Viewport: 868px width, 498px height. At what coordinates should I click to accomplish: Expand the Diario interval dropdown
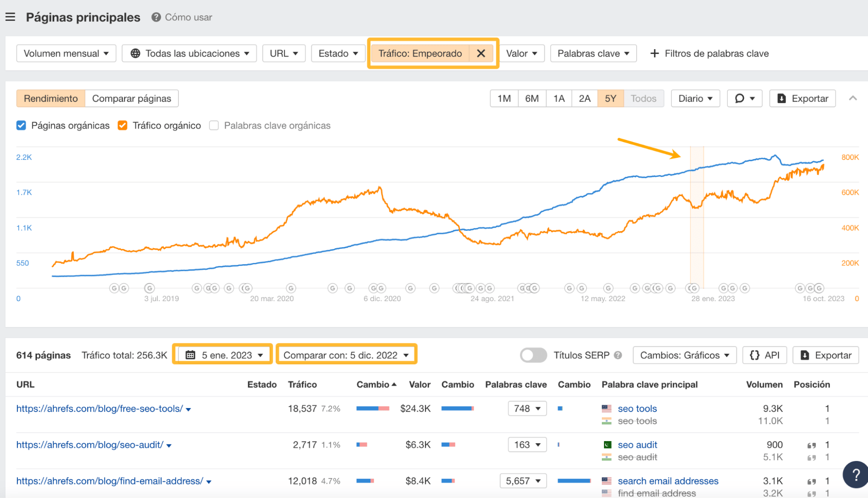point(695,98)
